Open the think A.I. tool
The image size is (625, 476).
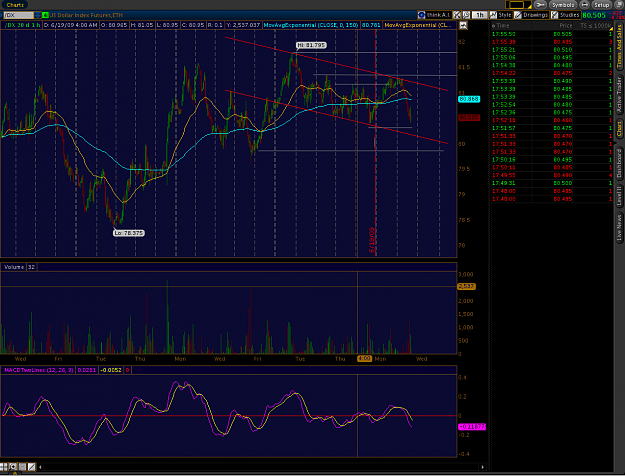(434, 15)
